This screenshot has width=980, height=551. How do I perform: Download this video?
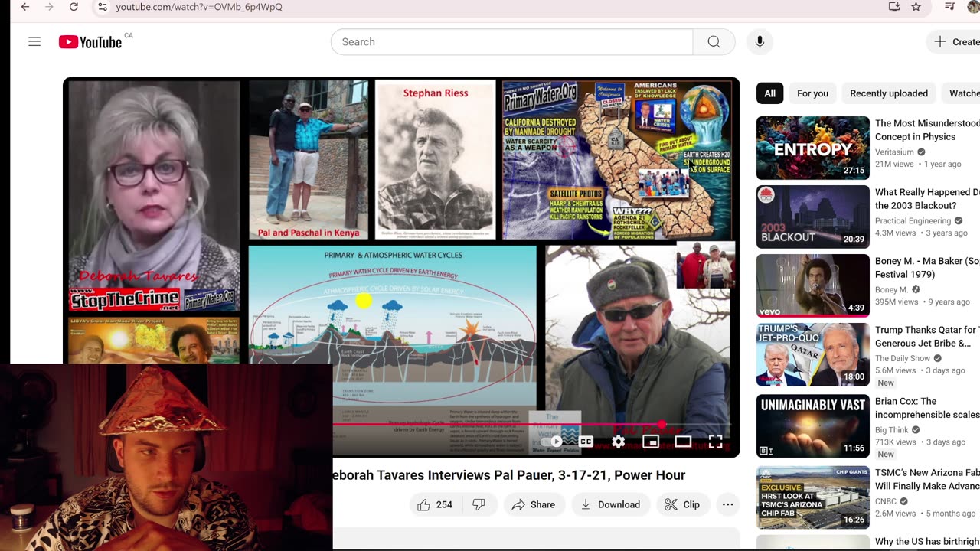610,504
